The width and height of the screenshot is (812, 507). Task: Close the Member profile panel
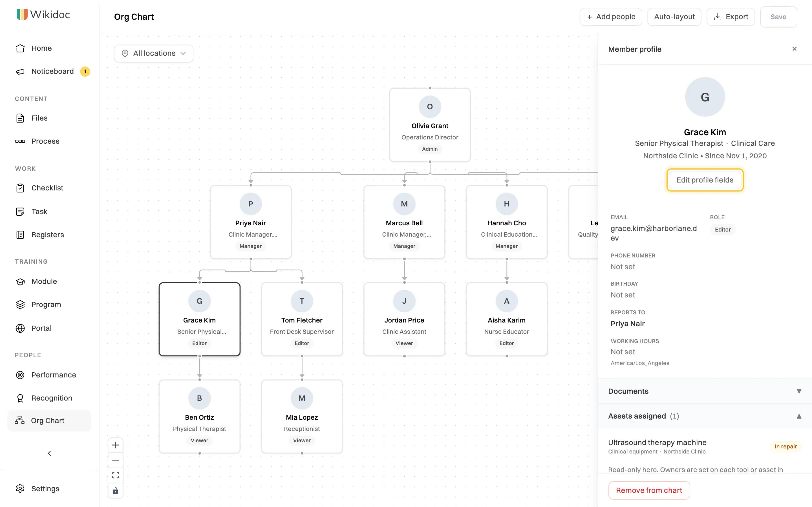pyautogui.click(x=794, y=49)
